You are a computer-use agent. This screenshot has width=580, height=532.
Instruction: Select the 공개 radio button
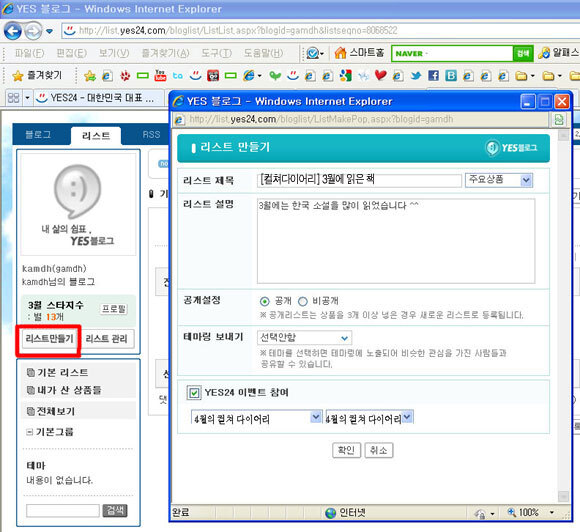click(x=264, y=302)
